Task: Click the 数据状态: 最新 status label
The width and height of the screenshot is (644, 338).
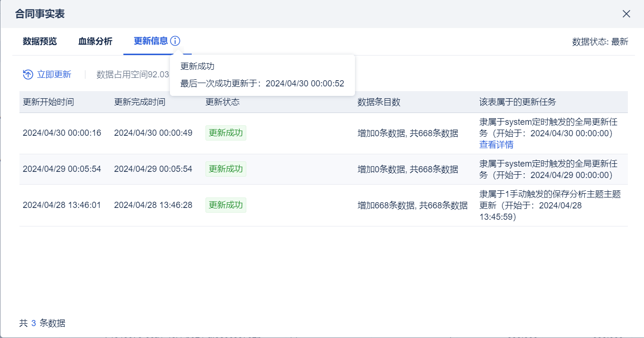Action: 600,42
